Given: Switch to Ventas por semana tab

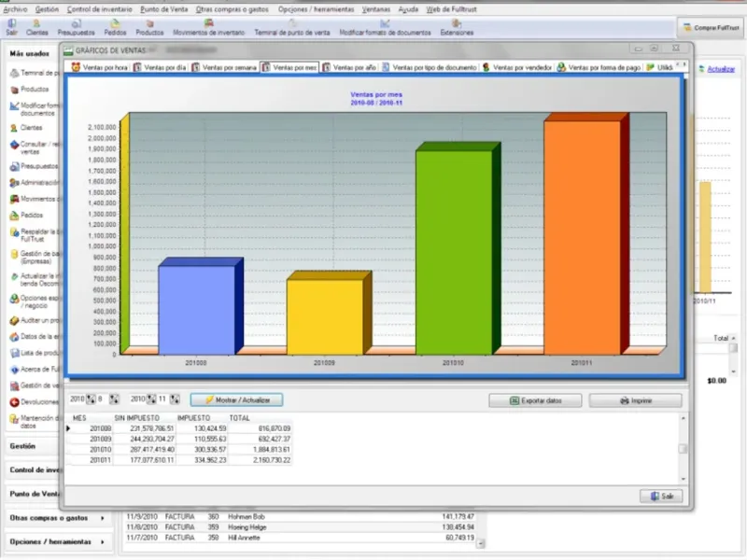Looking at the screenshot, I should (224, 67).
